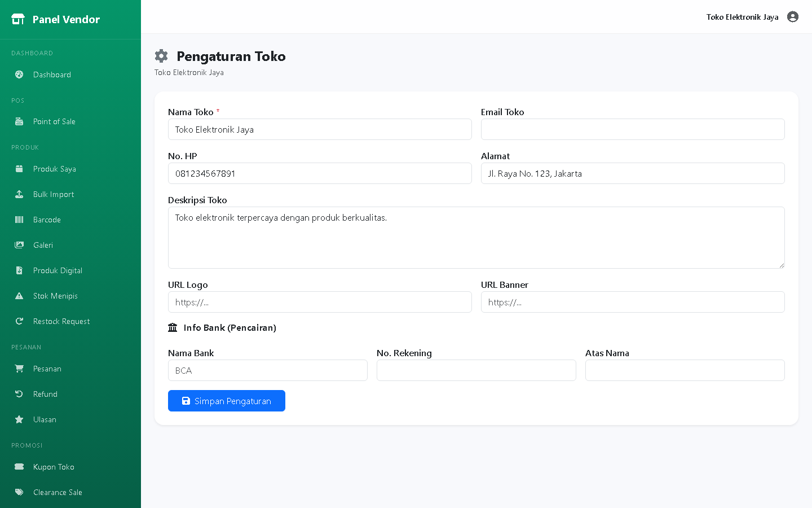Go to Produk Saya
This screenshot has height=508, width=812.
(x=70, y=169)
